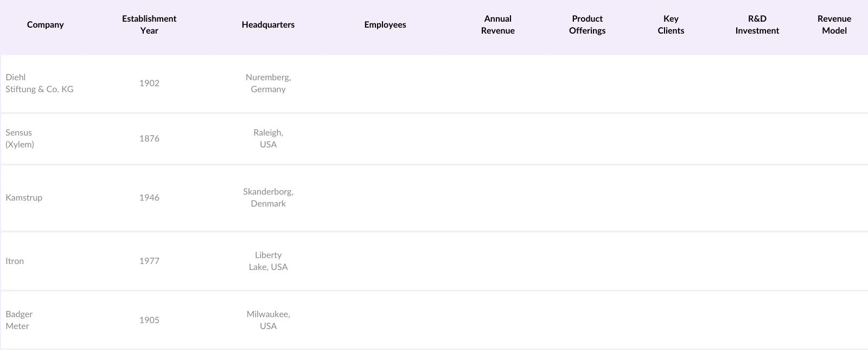Viewport: 868px width, 354px height.
Task: Click the Headquarters column header
Action: [x=268, y=25]
